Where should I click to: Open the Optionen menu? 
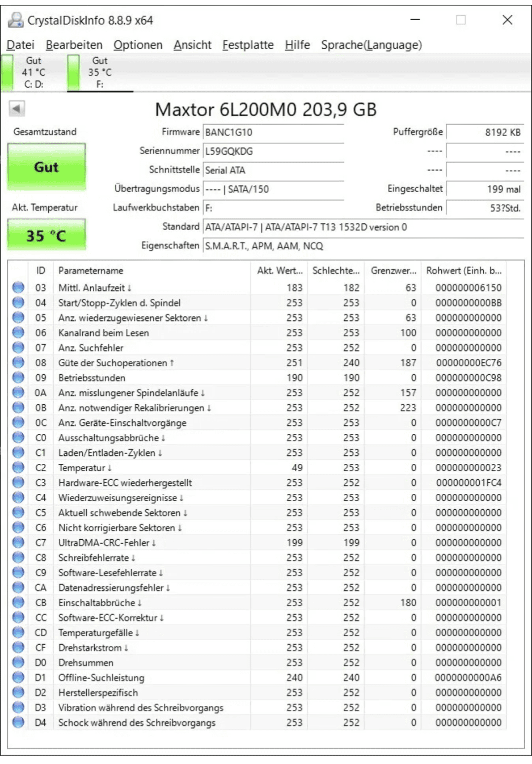(x=138, y=45)
